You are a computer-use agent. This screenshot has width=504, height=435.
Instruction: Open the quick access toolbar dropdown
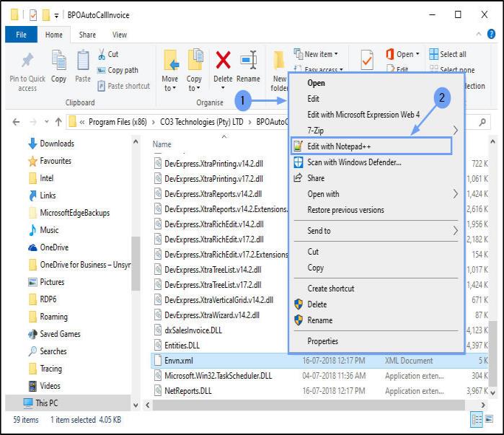[x=56, y=15]
